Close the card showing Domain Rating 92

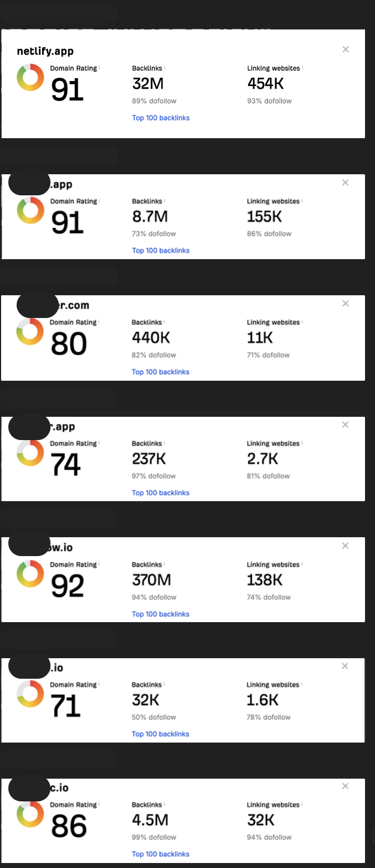click(x=346, y=546)
